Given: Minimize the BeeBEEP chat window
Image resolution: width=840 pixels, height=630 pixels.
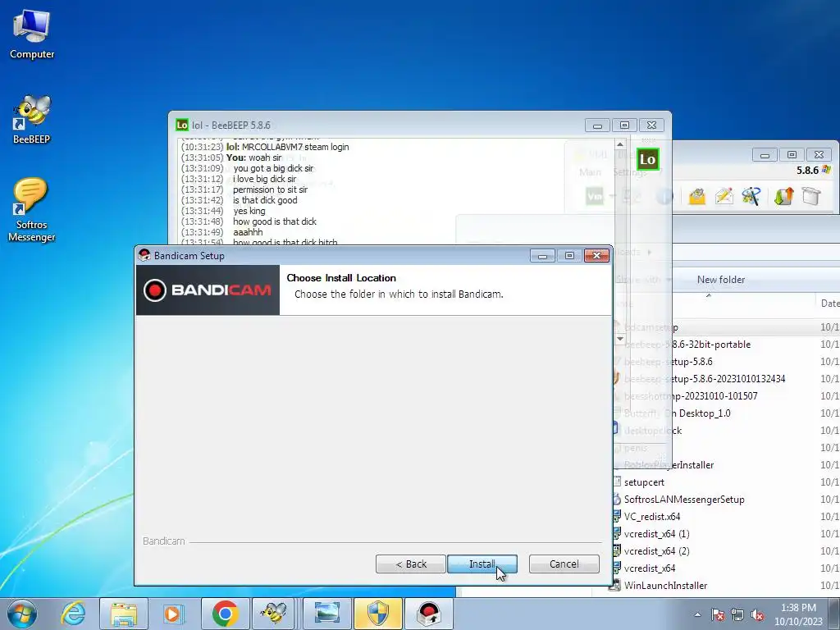Looking at the screenshot, I should coord(597,126).
